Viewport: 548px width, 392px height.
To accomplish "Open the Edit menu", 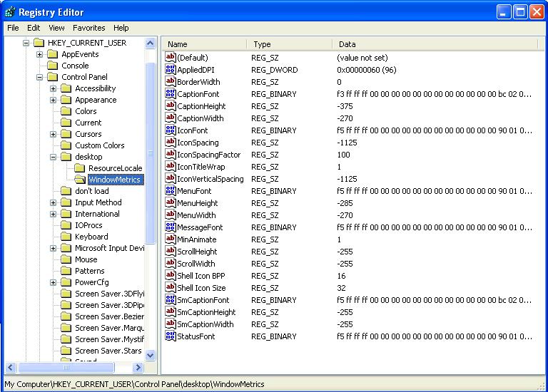I will pos(34,28).
